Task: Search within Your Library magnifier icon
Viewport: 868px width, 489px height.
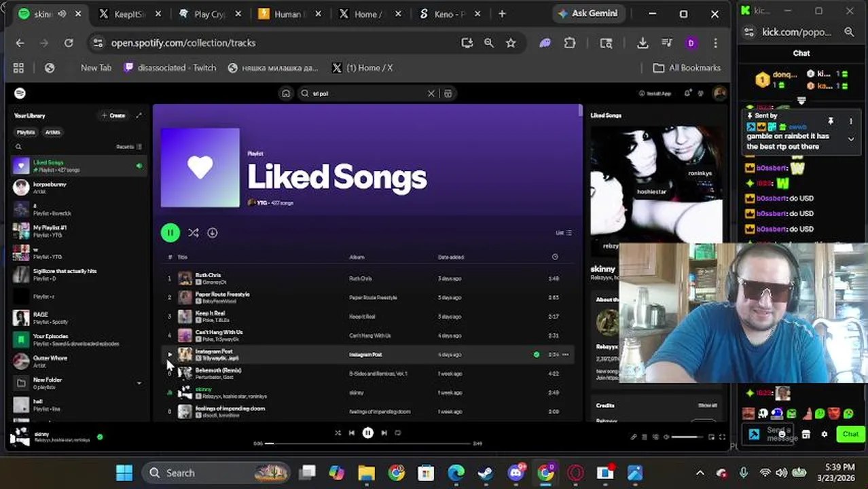Action: (x=18, y=147)
